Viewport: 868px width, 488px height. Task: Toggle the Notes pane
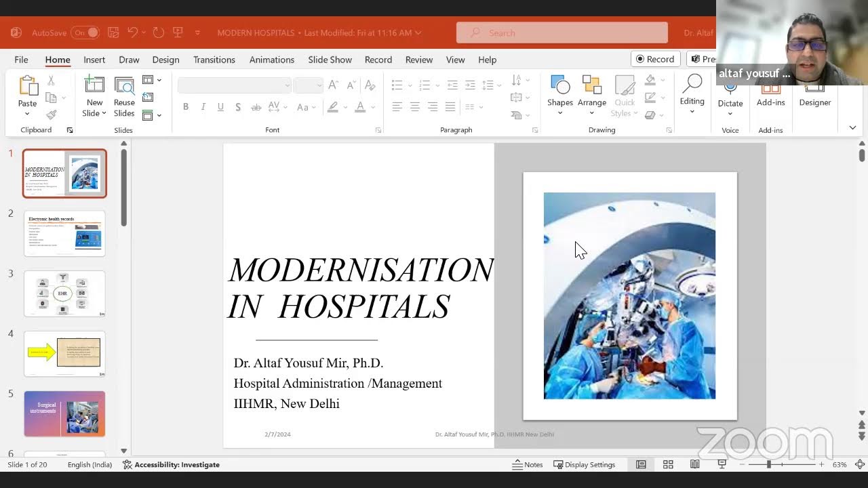528,464
